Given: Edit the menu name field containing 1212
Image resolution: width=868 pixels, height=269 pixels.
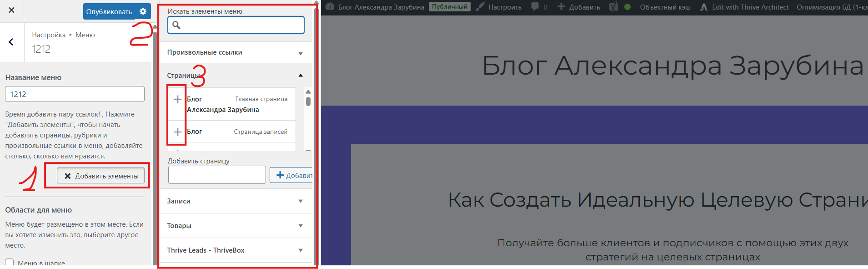Looking at the screenshot, I should click(75, 94).
